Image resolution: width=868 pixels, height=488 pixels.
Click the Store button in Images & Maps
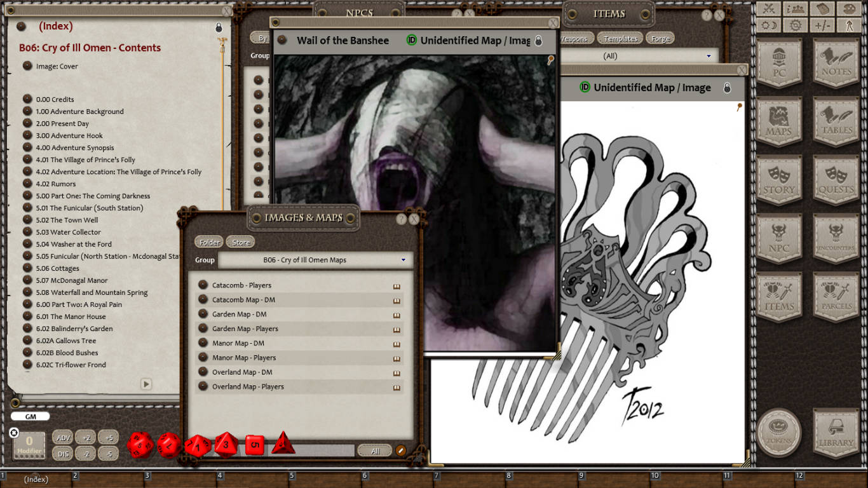(240, 241)
